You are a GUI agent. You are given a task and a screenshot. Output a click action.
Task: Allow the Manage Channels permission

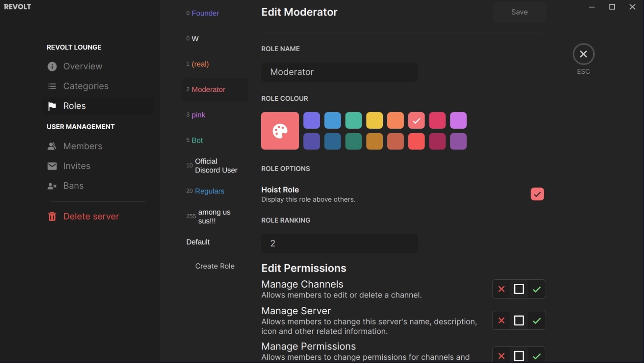(x=537, y=289)
